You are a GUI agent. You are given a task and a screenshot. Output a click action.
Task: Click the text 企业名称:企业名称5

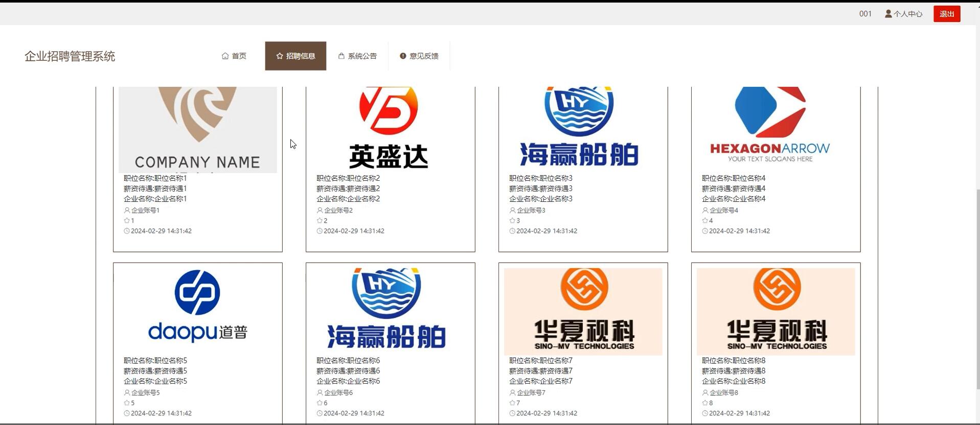[x=155, y=381]
